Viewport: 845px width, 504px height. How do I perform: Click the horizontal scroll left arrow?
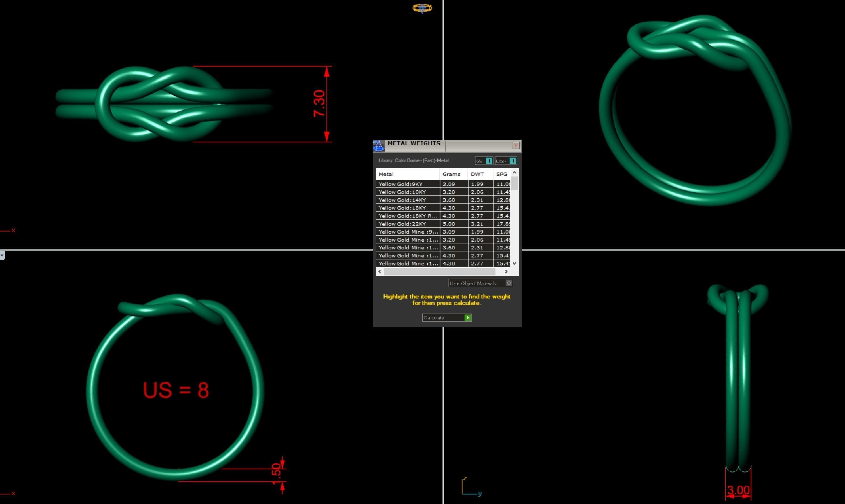tap(380, 271)
